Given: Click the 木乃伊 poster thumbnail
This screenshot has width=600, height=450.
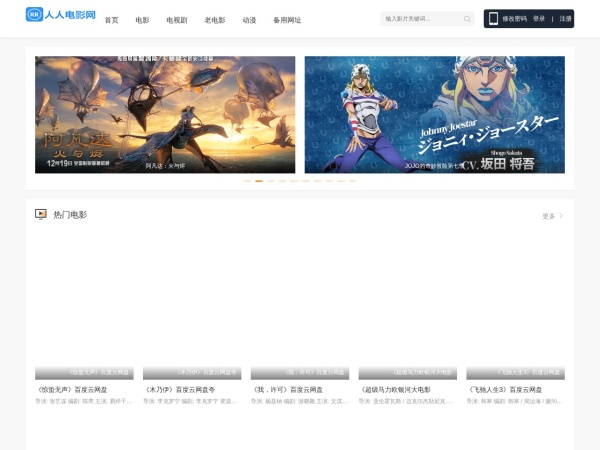Looking at the screenshot, I should [x=192, y=306].
